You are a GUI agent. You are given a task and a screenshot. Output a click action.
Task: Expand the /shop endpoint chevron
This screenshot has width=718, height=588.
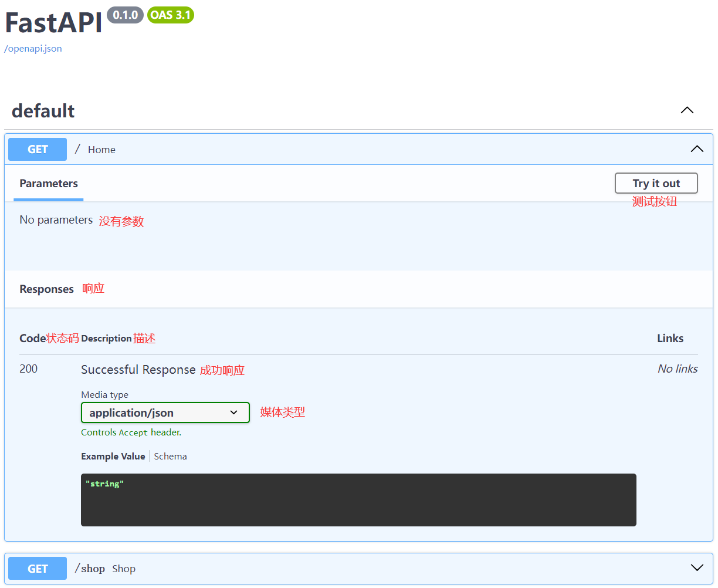(x=697, y=567)
